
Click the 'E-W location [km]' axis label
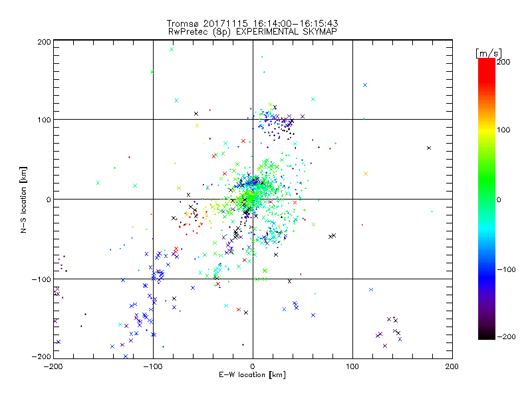pyautogui.click(x=252, y=375)
